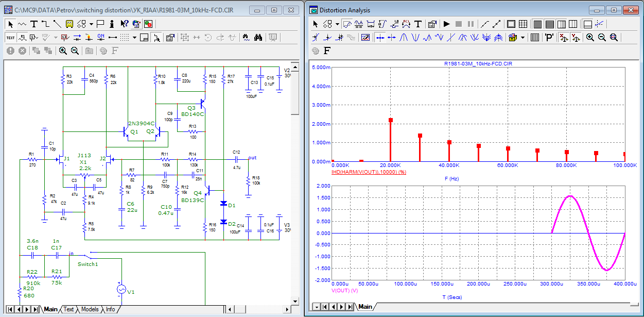Click the IHD(HARM(V(OUT)),10000) plot label
Viewport: 644px width, 317px height.
click(369, 172)
